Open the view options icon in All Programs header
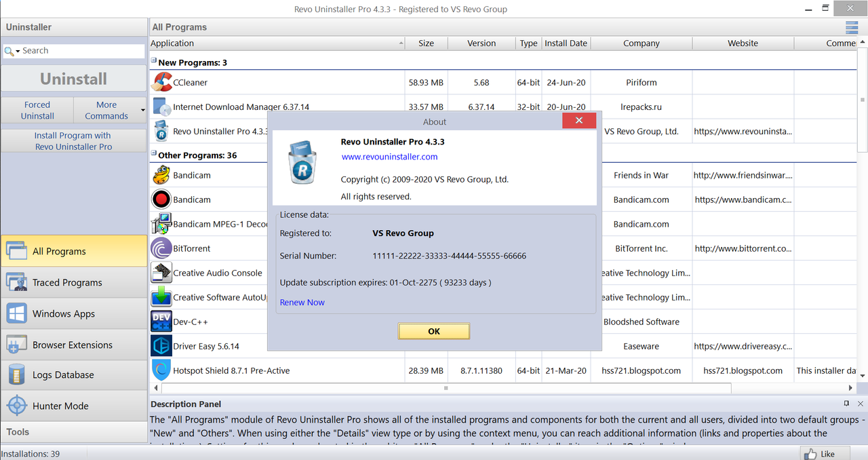The height and width of the screenshot is (460, 868). tap(852, 27)
